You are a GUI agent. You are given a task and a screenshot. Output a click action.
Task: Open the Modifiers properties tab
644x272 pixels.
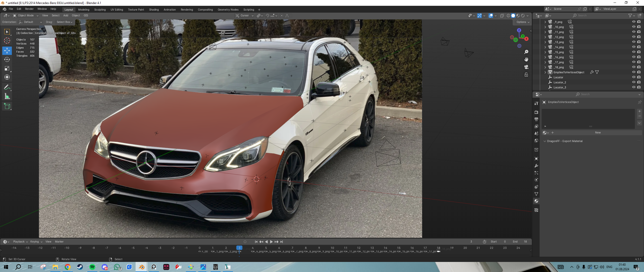(536, 166)
